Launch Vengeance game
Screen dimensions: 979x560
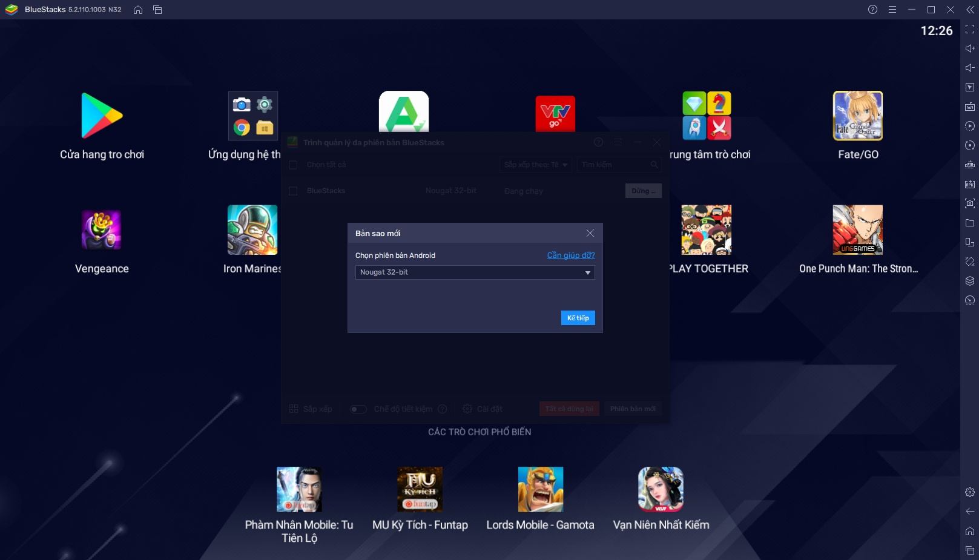[x=102, y=230]
